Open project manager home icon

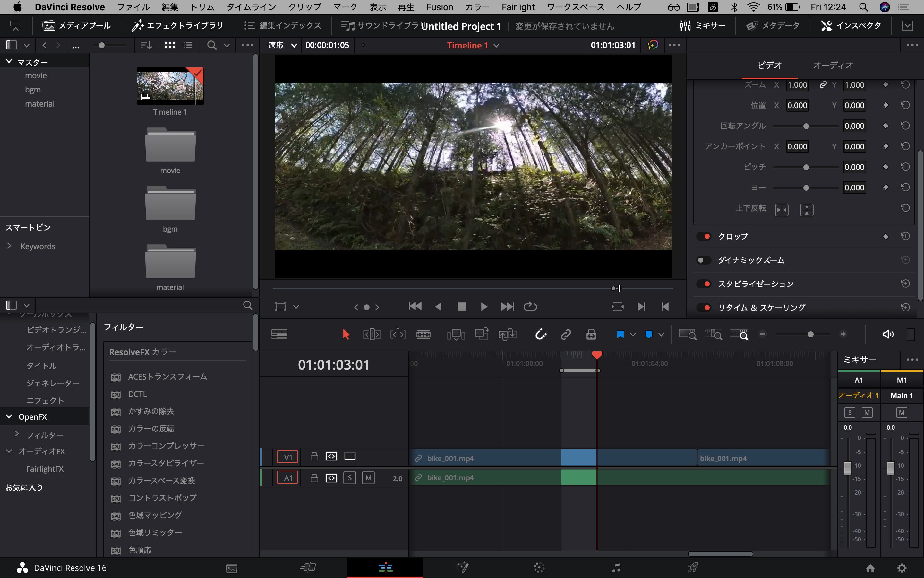[x=870, y=568]
